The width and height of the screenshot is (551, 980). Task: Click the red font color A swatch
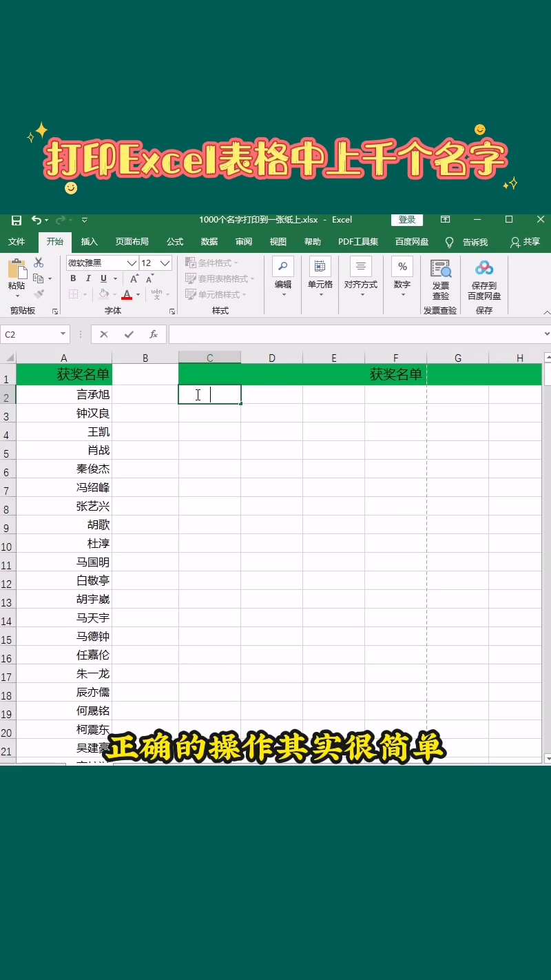click(x=126, y=294)
